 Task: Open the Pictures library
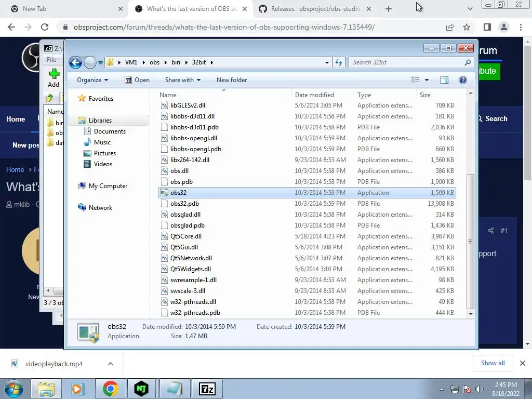105,153
